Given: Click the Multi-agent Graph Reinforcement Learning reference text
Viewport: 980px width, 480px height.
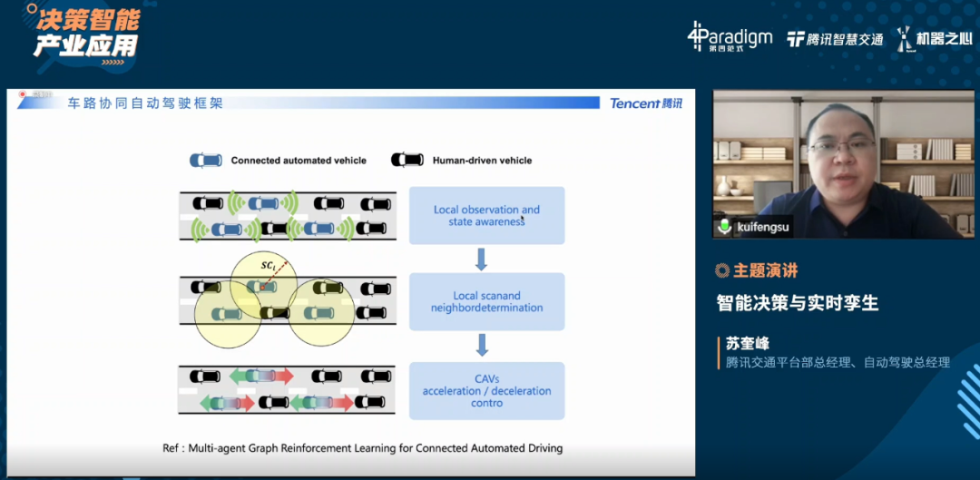Looking at the screenshot, I should click(x=362, y=448).
